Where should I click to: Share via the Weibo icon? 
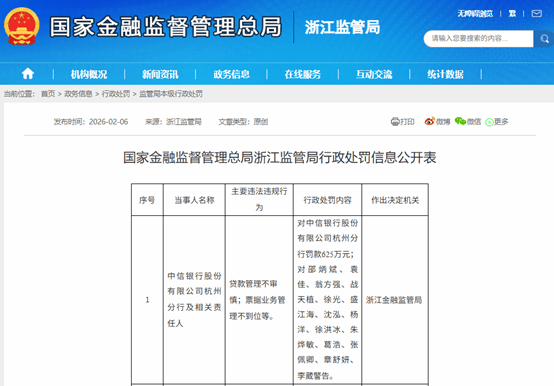(x=429, y=121)
